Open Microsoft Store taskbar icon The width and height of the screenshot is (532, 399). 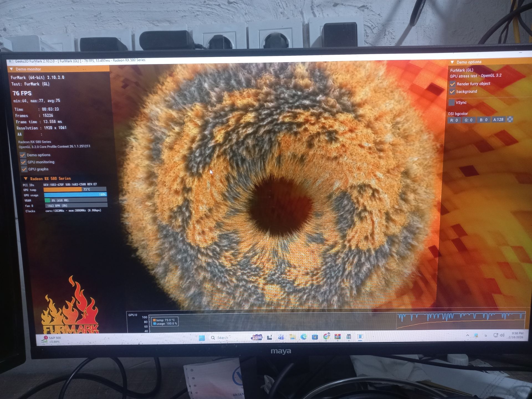coord(315,337)
